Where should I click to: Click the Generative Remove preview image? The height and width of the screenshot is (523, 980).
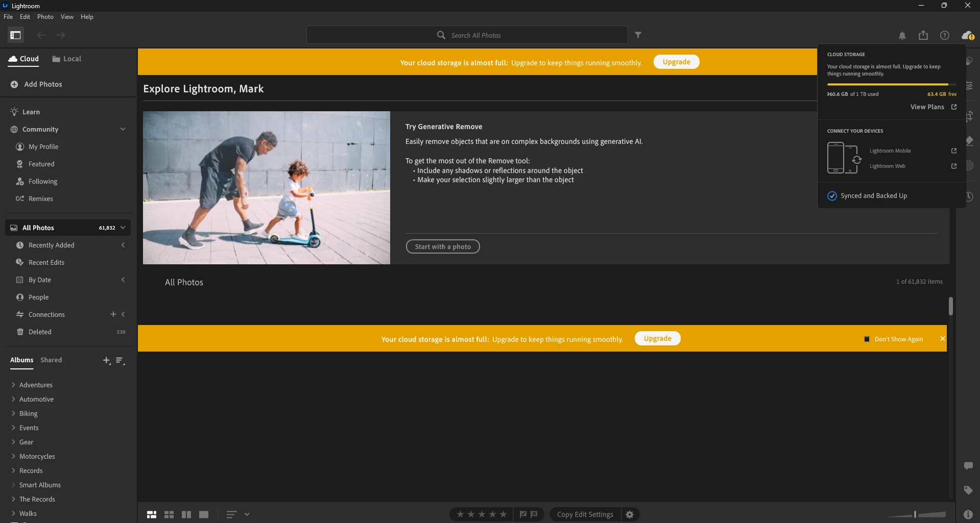coord(267,188)
